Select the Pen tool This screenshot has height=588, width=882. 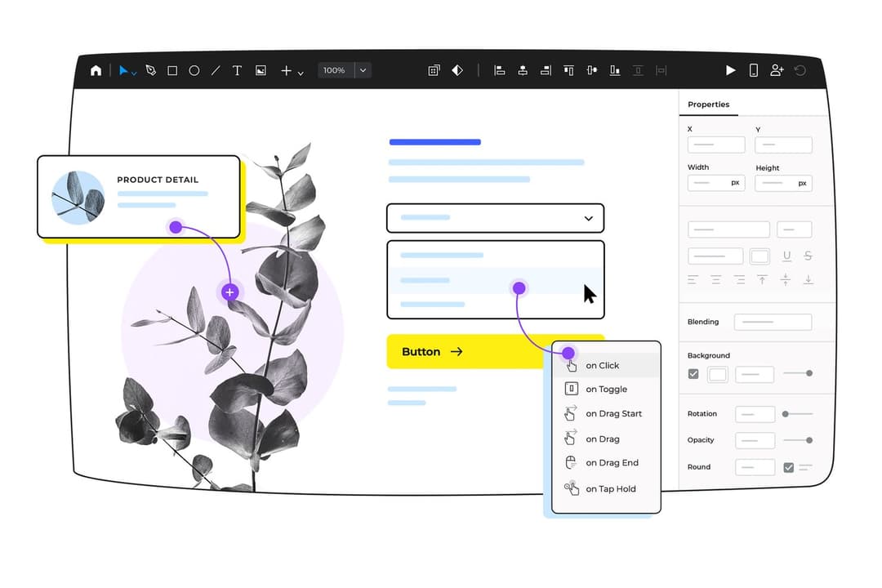(x=150, y=70)
